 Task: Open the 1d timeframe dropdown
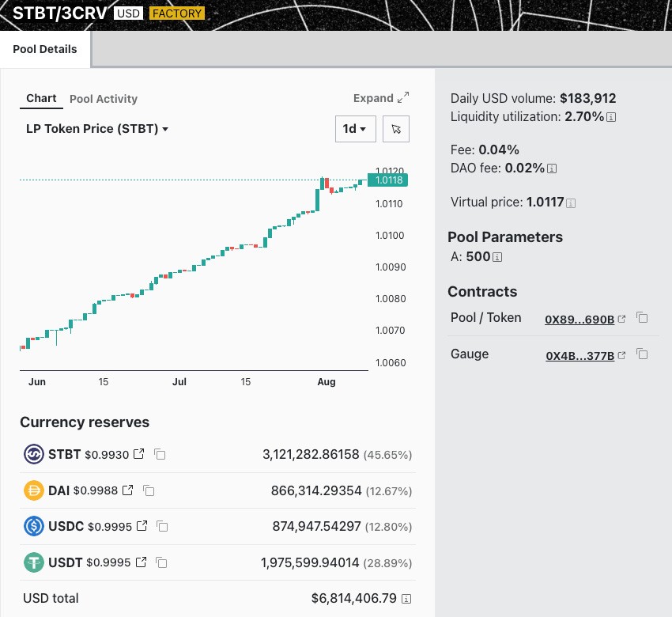[354, 129]
